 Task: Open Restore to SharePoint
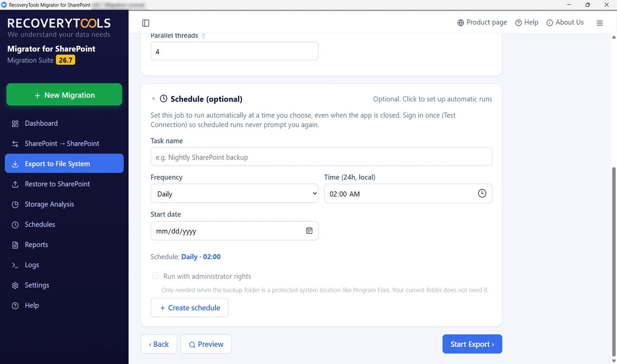coord(64,184)
